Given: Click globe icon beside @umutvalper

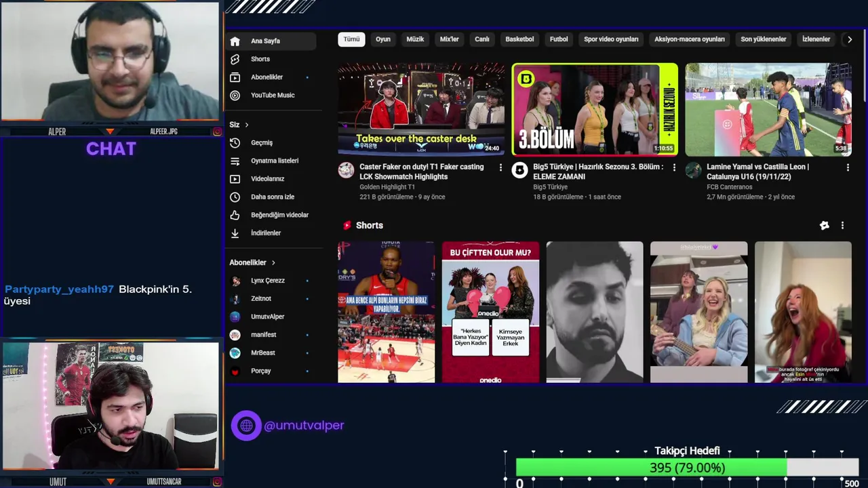Looking at the screenshot, I should (x=246, y=426).
